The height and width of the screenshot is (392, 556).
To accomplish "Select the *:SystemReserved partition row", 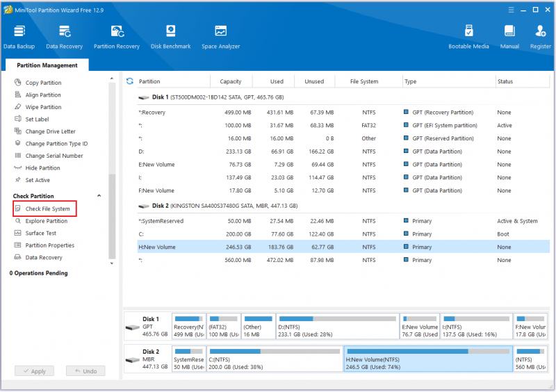I will (x=343, y=221).
